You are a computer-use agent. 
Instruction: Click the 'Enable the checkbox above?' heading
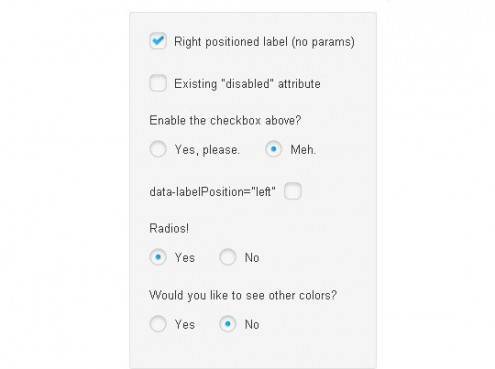[225, 120]
